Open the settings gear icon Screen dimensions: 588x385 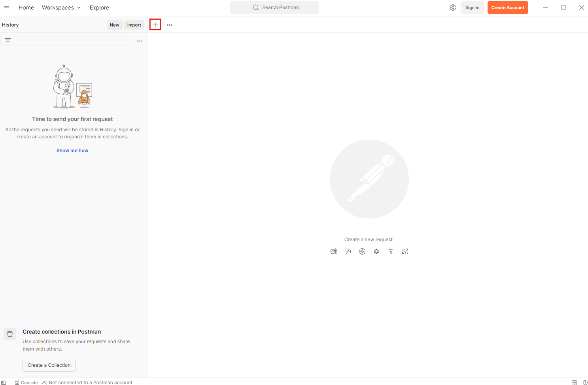pyautogui.click(x=453, y=8)
